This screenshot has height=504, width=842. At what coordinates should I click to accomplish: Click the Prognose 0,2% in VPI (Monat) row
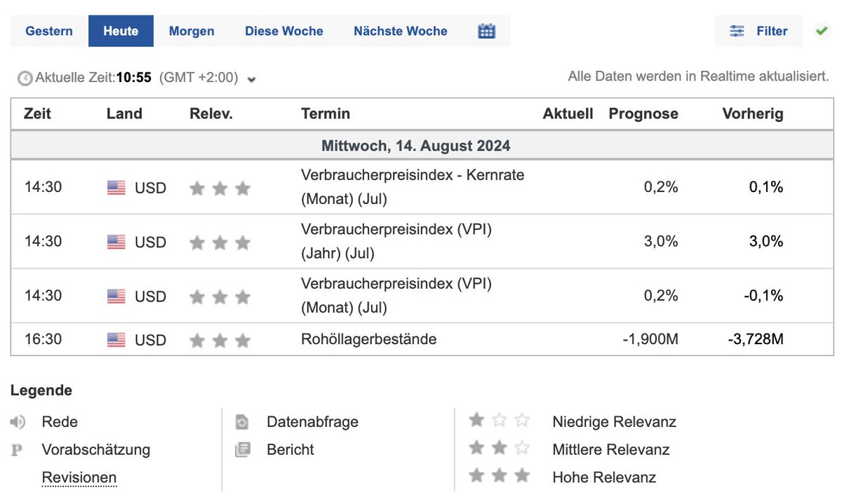click(x=661, y=296)
